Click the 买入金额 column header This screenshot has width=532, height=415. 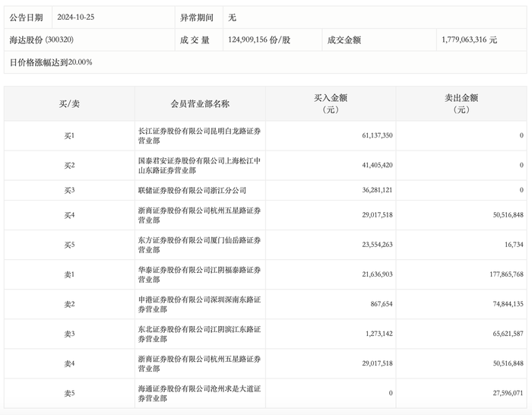[x=331, y=104]
